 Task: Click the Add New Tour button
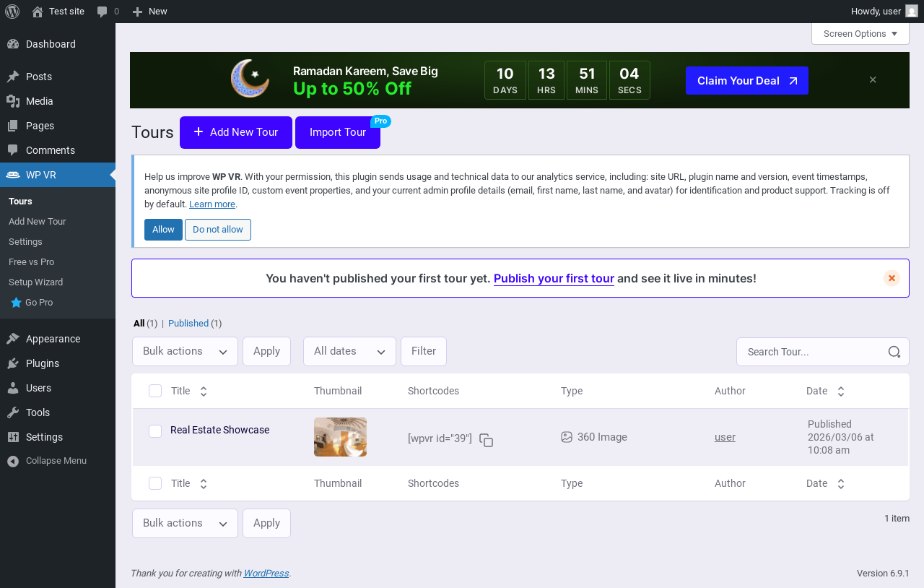point(236,132)
